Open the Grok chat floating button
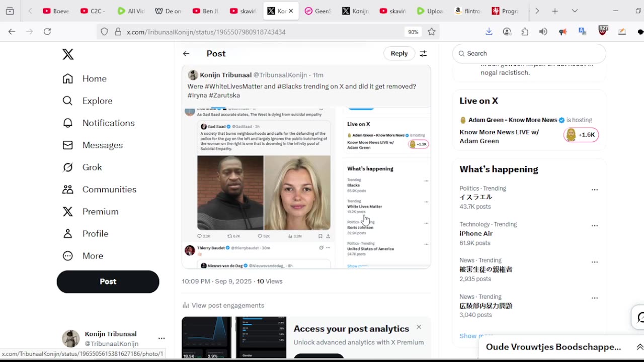 (639, 318)
